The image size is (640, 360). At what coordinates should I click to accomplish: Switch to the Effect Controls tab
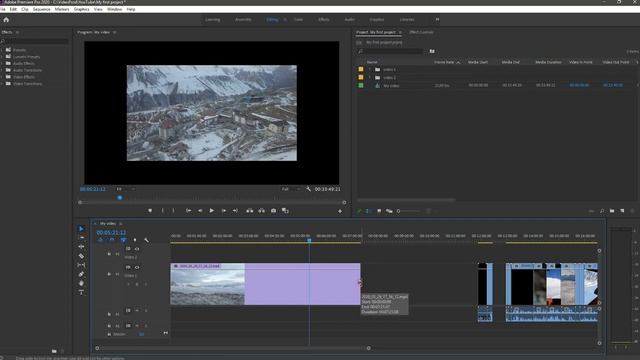point(421,32)
